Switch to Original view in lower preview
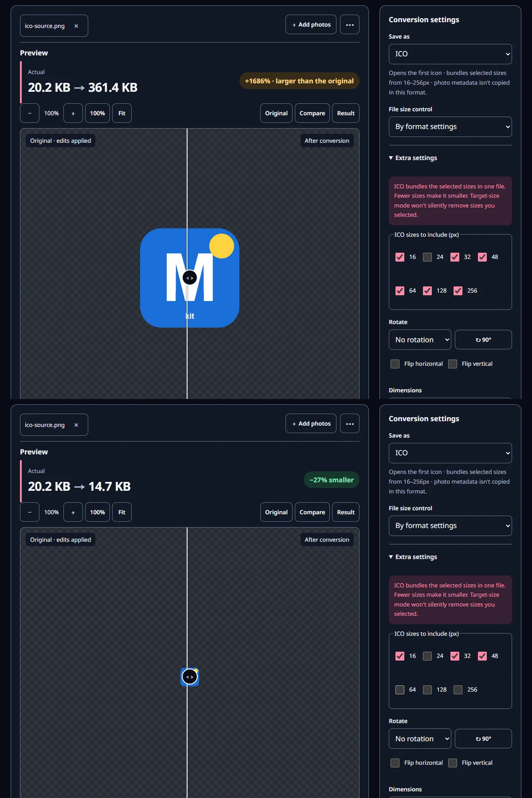The width and height of the screenshot is (532, 798). (276, 512)
